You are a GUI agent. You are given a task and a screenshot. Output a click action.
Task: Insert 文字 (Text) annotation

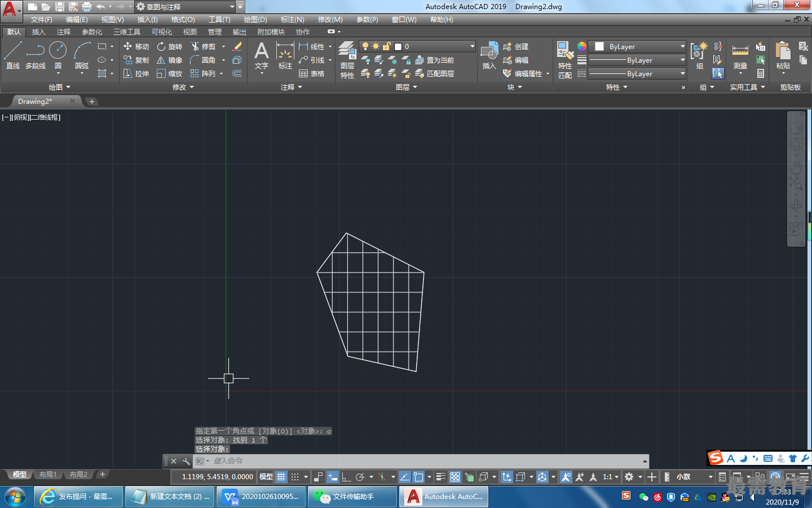click(x=262, y=55)
